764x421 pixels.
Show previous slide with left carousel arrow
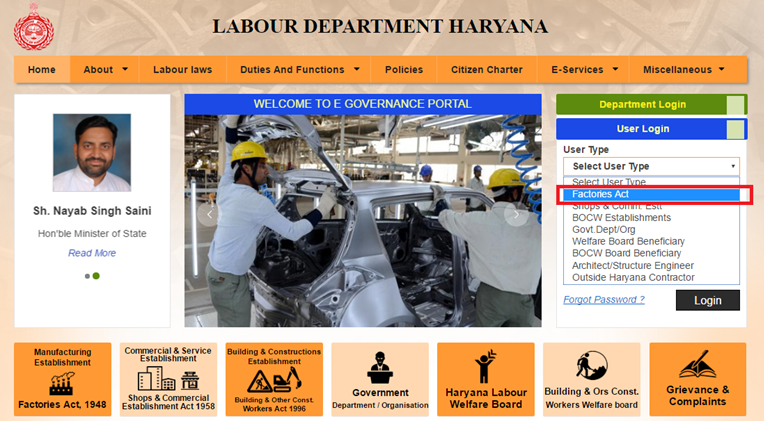[x=209, y=213]
